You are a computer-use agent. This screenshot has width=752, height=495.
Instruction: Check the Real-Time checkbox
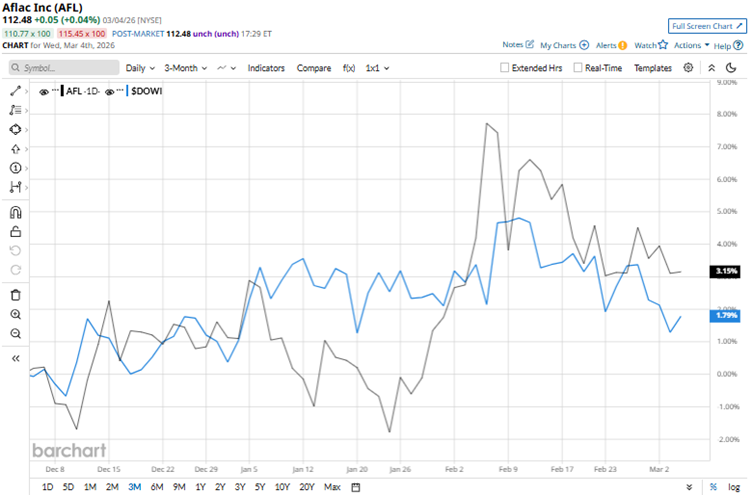[x=576, y=68]
